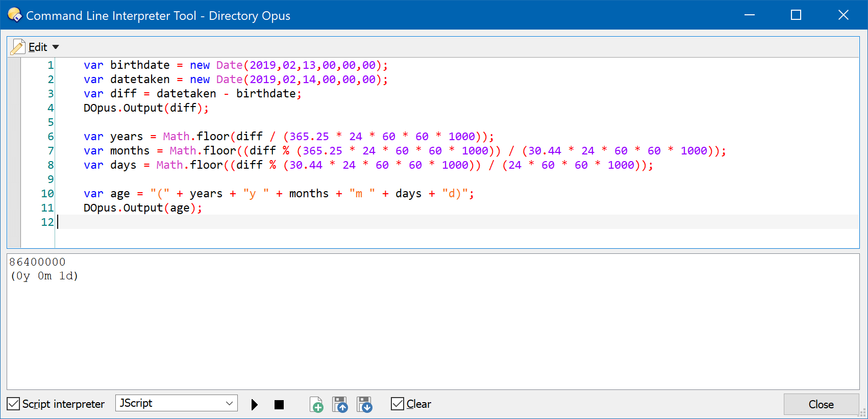Stop script execution with stop button
The height and width of the screenshot is (419, 868).
[279, 405]
